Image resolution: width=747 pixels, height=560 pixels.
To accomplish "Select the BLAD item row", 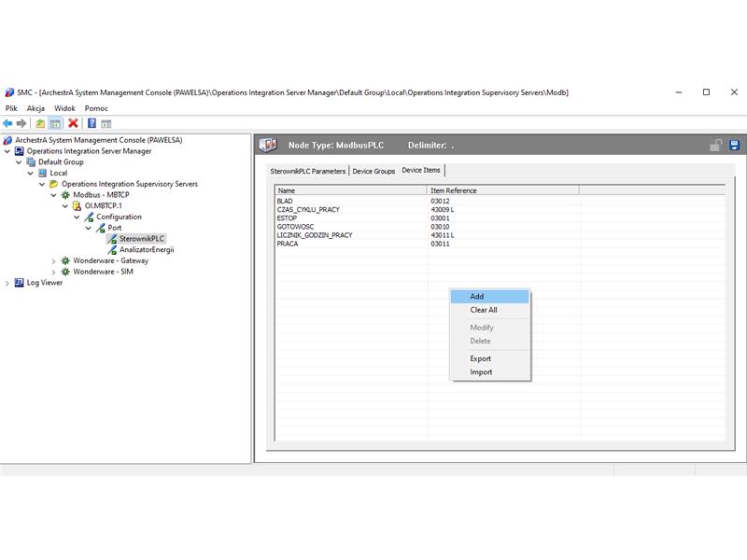I will (500, 201).
